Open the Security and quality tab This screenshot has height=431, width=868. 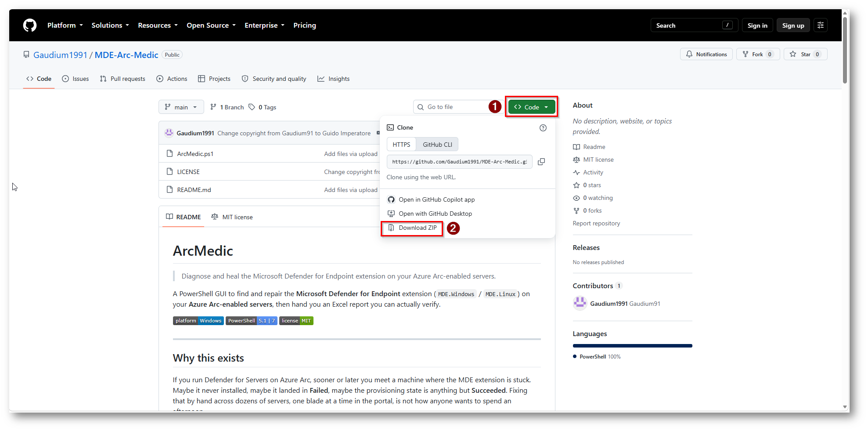(274, 79)
